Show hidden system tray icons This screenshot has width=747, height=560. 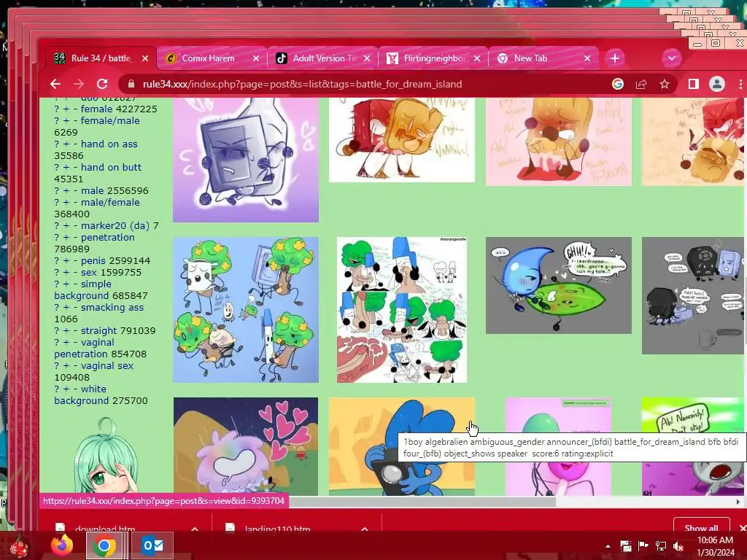click(x=608, y=546)
